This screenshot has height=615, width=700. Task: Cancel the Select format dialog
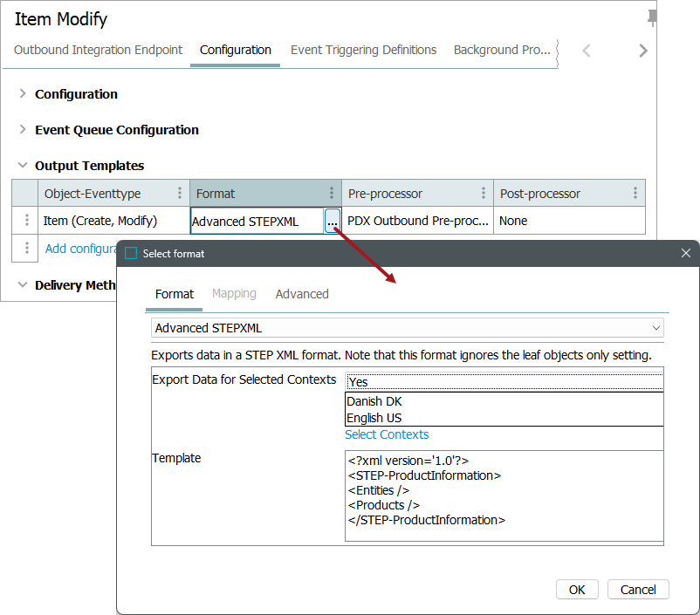pyautogui.click(x=638, y=590)
